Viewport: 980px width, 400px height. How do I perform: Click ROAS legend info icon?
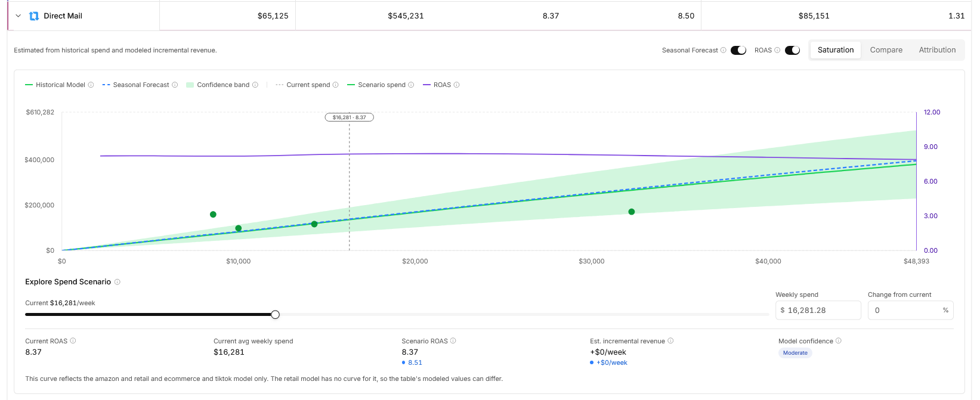[x=457, y=85]
